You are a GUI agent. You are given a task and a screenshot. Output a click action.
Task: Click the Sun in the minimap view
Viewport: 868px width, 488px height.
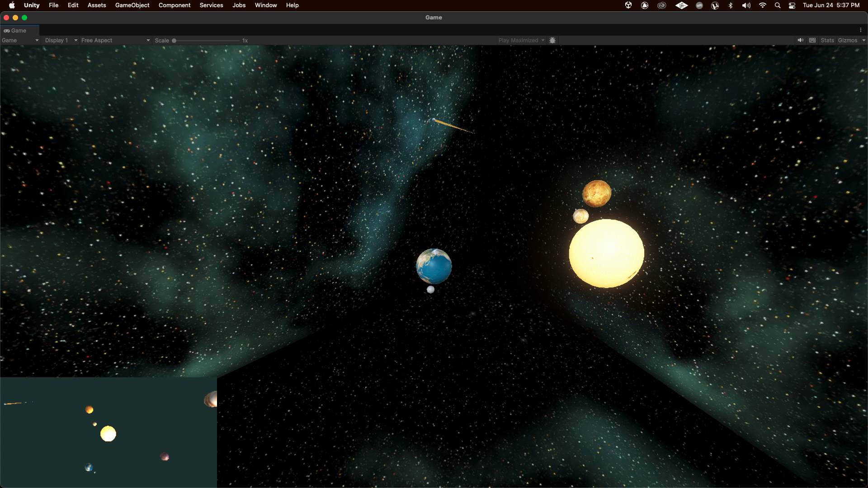click(x=108, y=434)
